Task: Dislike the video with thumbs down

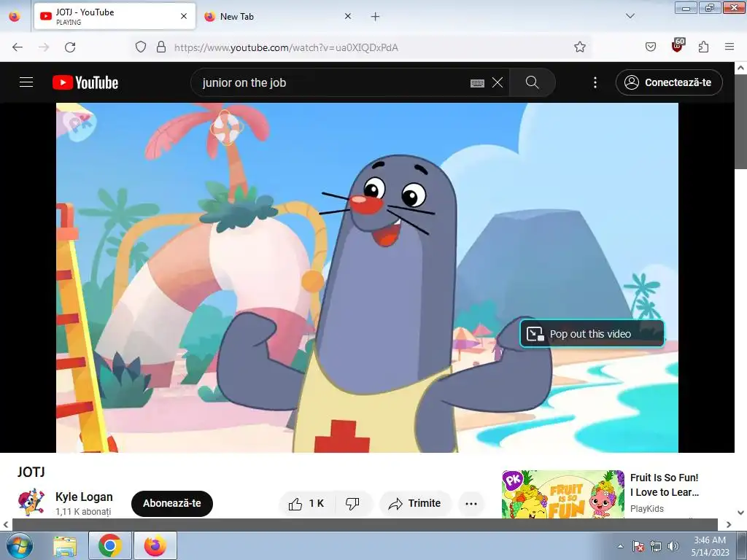Action: (x=352, y=503)
